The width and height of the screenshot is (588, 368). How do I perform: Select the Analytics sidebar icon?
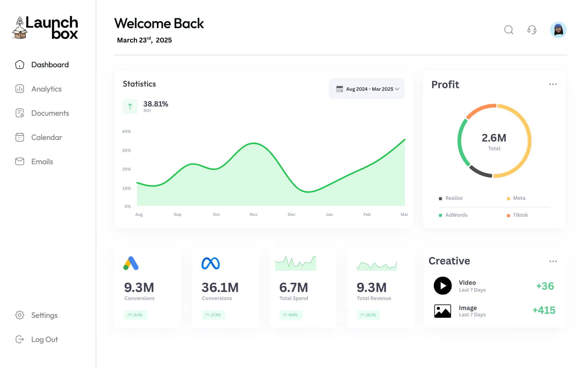coord(20,89)
